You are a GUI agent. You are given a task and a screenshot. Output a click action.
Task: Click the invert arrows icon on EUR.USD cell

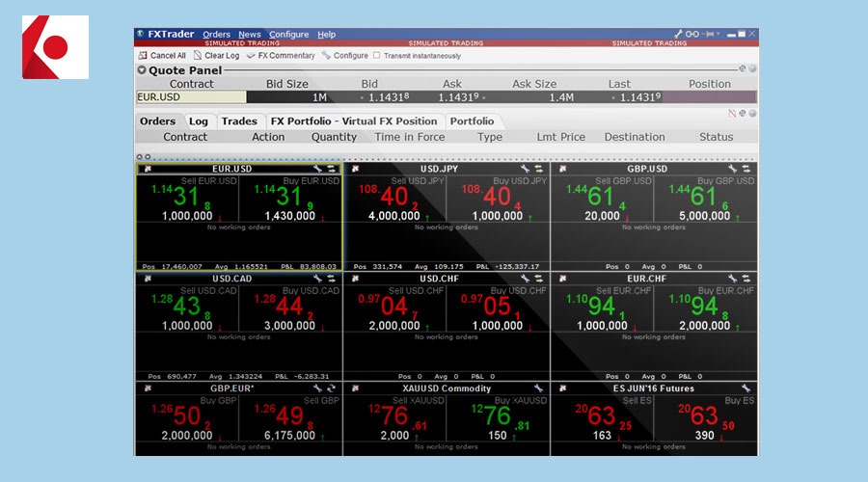(331, 169)
